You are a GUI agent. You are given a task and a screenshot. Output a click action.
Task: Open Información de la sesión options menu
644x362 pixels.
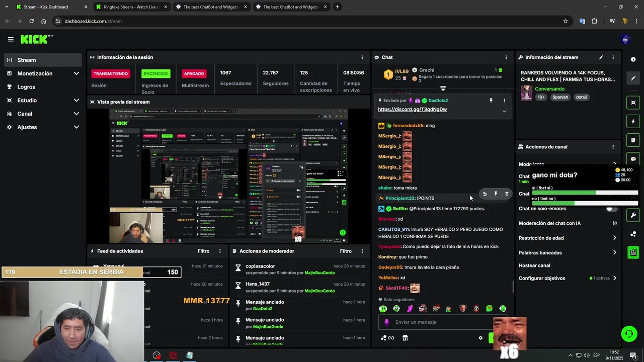coord(362,57)
